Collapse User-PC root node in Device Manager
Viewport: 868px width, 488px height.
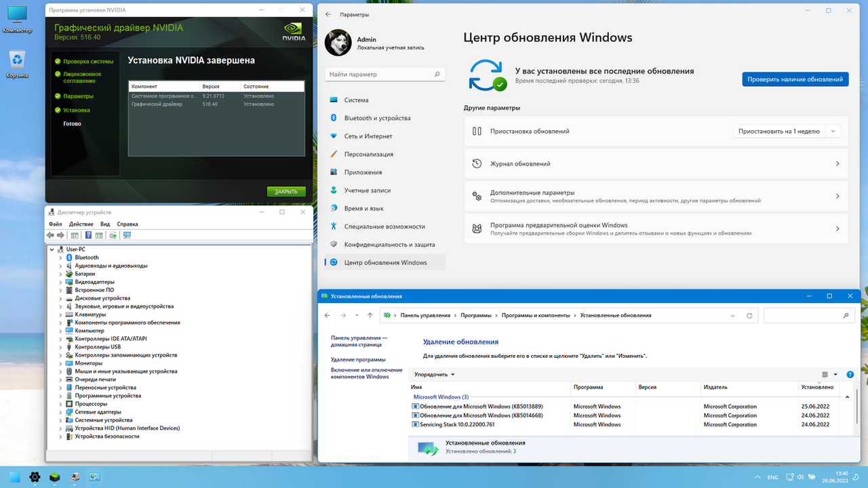pyautogui.click(x=52, y=249)
